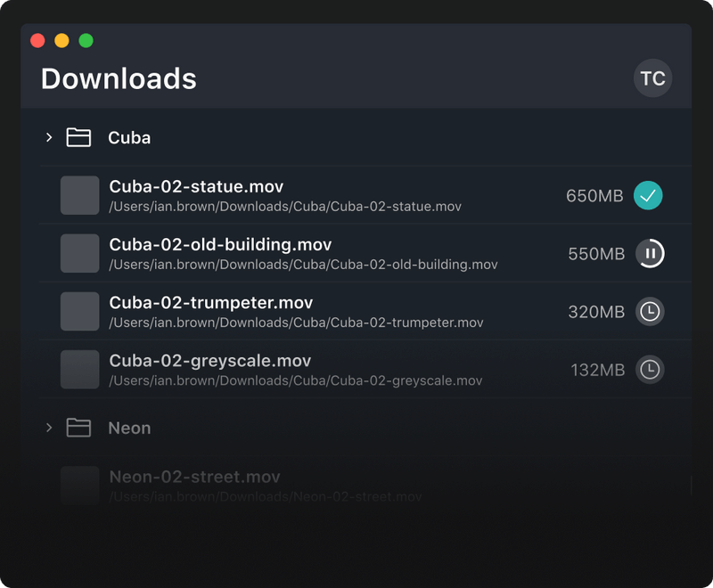Image resolution: width=713 pixels, height=588 pixels.
Task: Click the Neon folder icon
Action: (x=79, y=428)
